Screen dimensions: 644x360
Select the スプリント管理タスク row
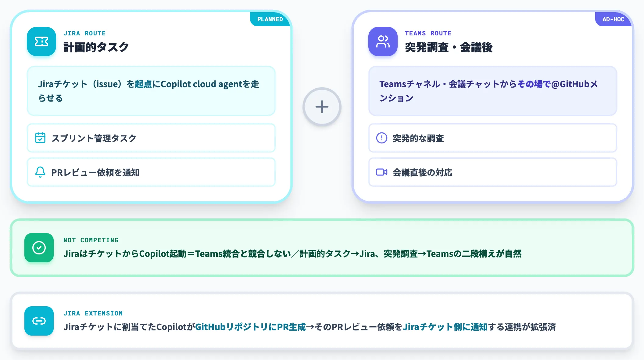[151, 138]
